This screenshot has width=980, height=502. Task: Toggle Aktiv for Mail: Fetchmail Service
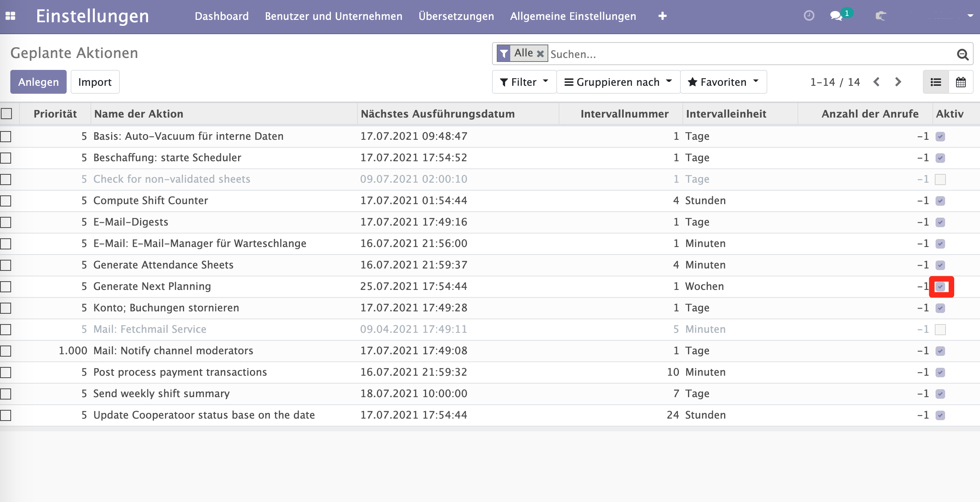point(940,330)
